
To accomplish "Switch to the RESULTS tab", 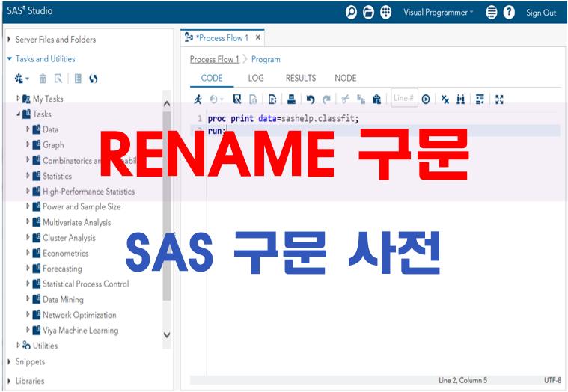I will click(301, 78).
